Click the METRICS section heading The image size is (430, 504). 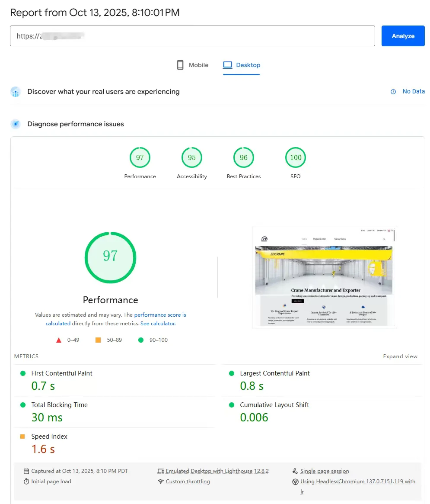pos(26,356)
